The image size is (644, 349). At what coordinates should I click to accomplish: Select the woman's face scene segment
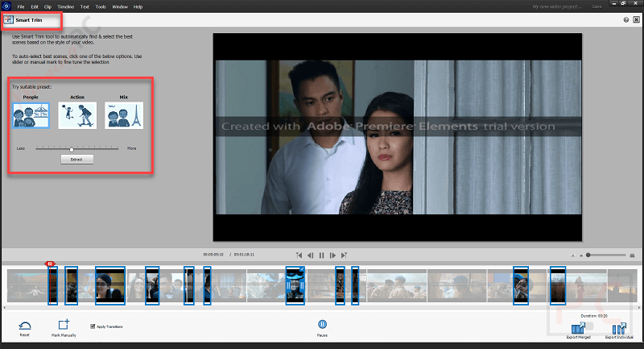(110, 285)
